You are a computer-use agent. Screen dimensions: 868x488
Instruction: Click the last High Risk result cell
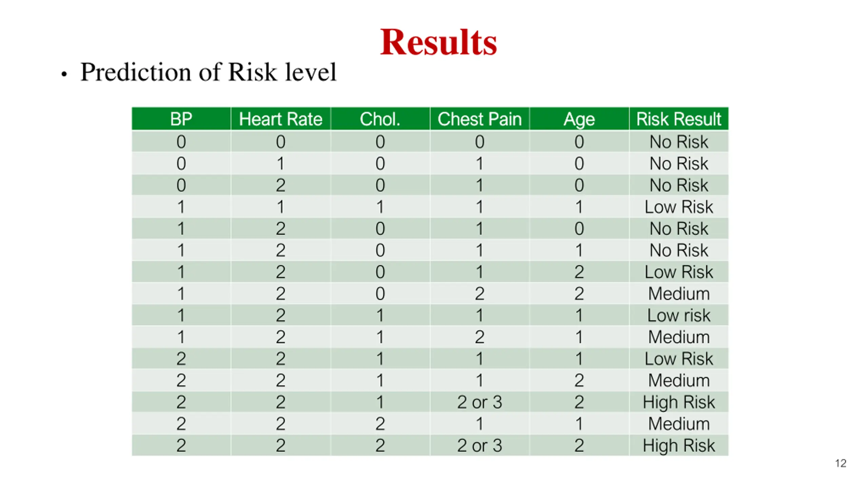(679, 445)
